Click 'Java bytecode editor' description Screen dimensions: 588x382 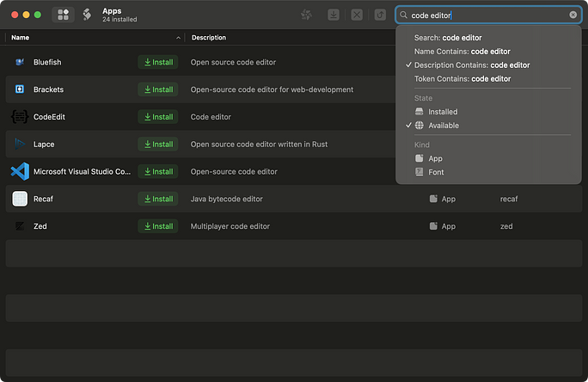226,199
